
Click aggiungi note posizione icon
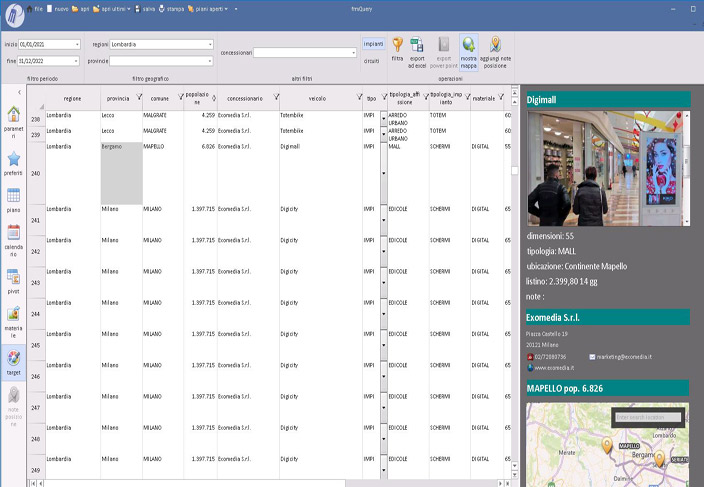[495, 45]
